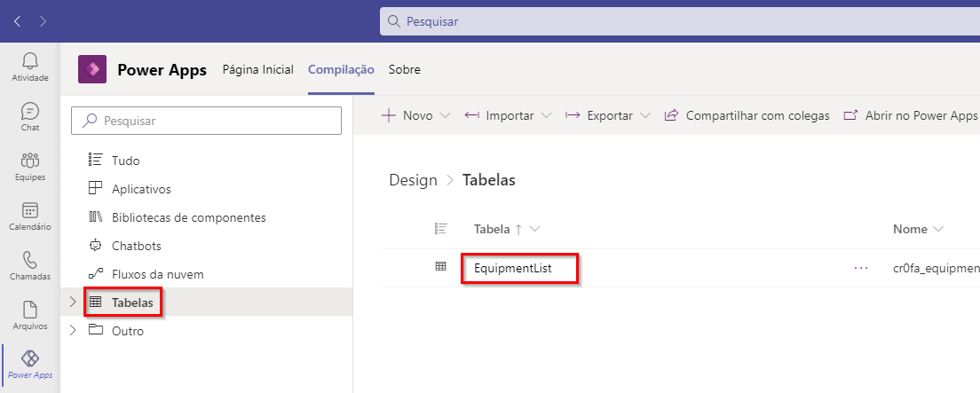
Task: Switch to the Sobre tab
Action: click(x=405, y=69)
